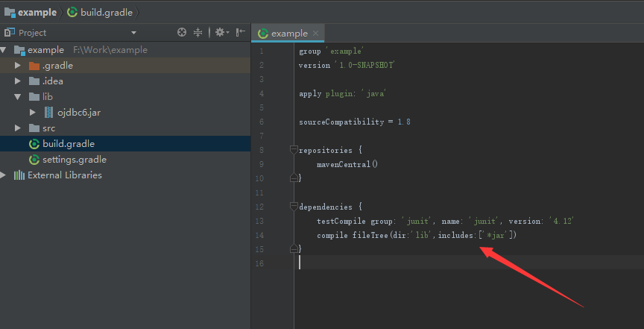Screen dimensions: 644x329
Task: Expand the src folder
Action: point(18,128)
